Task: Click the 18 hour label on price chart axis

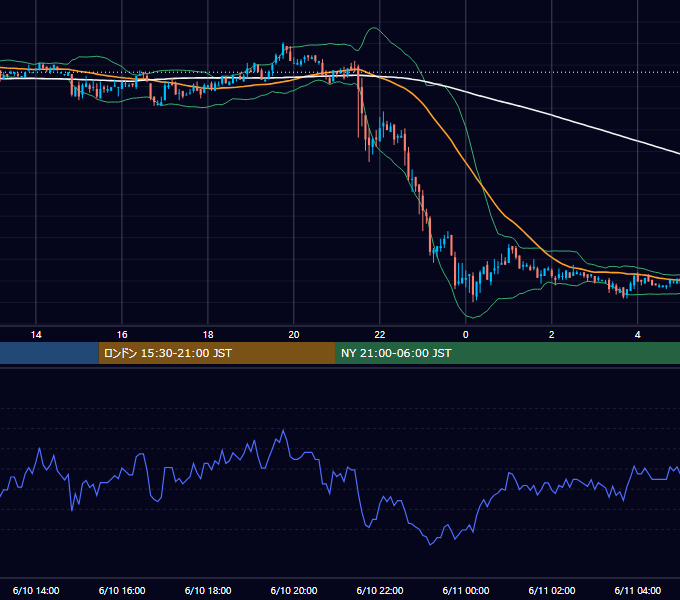Action: [x=208, y=335]
